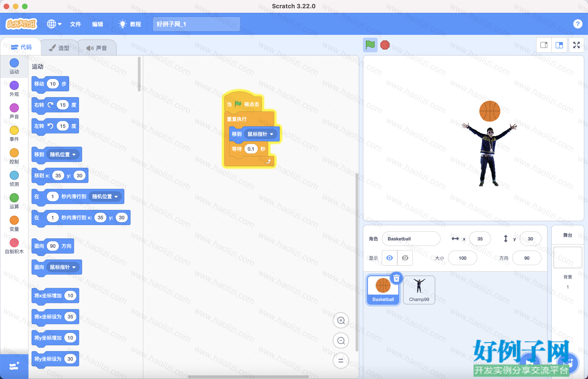Screen dimensions: 588x379
Task: Open the 教程 tutorials
Action: pyautogui.click(x=130, y=24)
